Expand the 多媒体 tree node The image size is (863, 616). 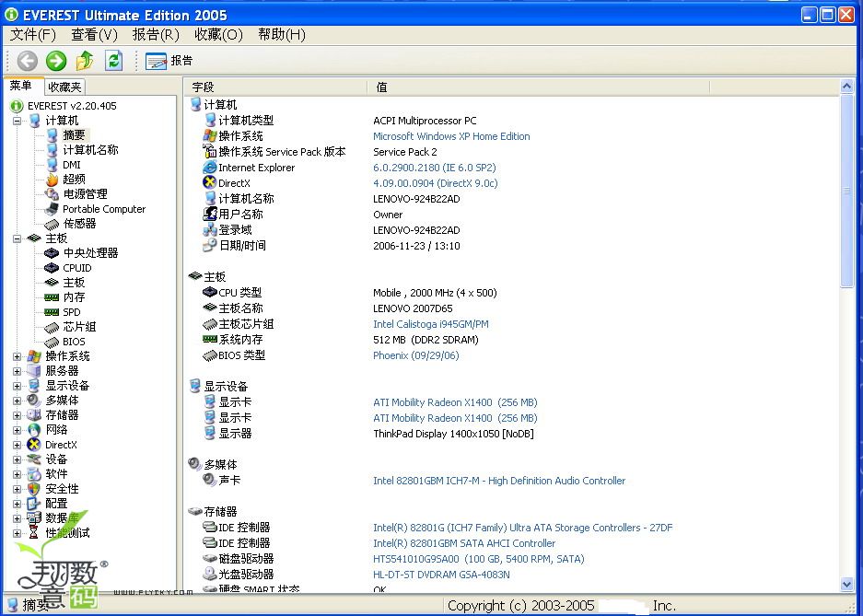(x=17, y=401)
